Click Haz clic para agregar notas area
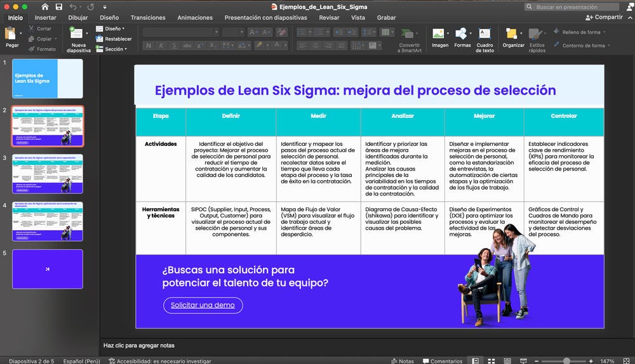 coord(139,346)
